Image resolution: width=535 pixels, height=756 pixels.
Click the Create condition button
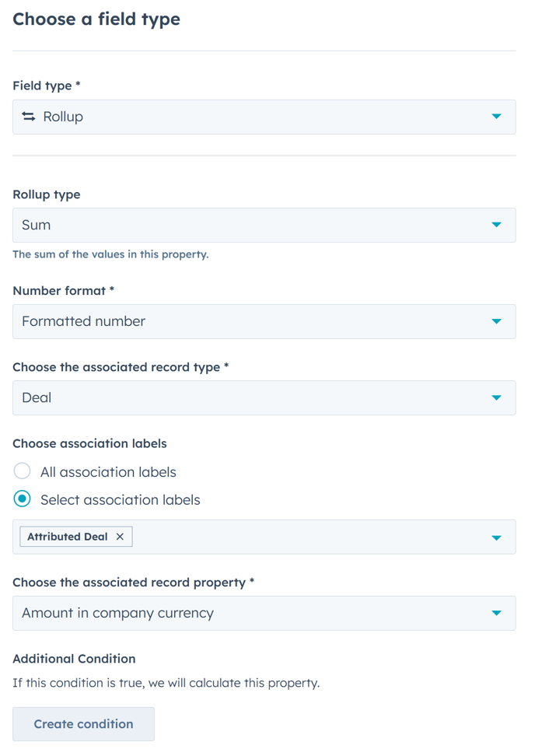click(83, 724)
